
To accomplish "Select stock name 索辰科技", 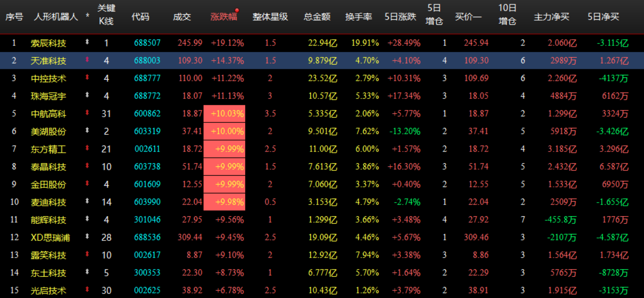I will [48, 43].
